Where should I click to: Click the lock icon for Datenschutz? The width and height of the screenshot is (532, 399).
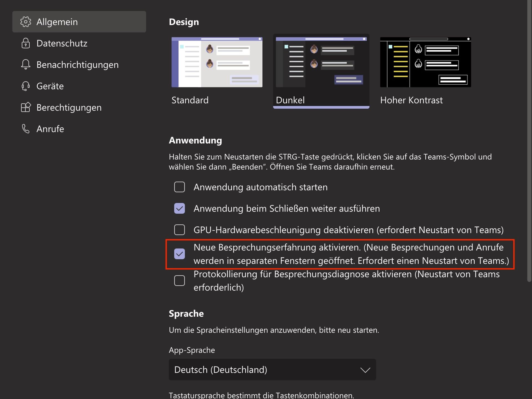[x=25, y=43]
